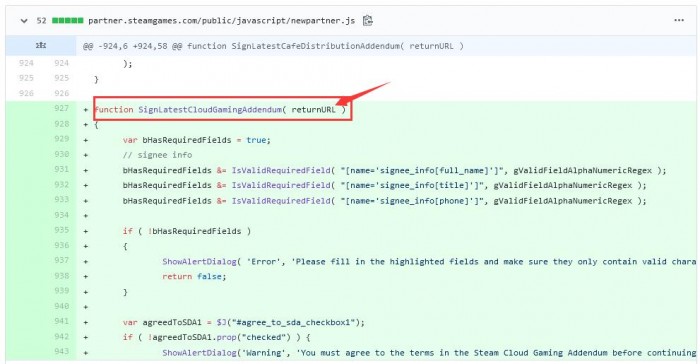This screenshot has height=364, width=700.
Task: Click the ShowAlertDialog 'Error' line
Action: tap(429, 262)
